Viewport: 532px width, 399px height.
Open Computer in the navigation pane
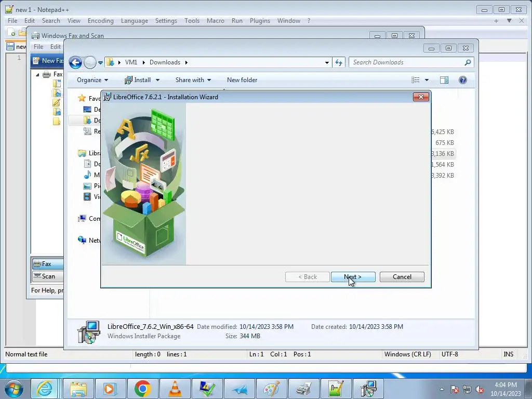89,219
